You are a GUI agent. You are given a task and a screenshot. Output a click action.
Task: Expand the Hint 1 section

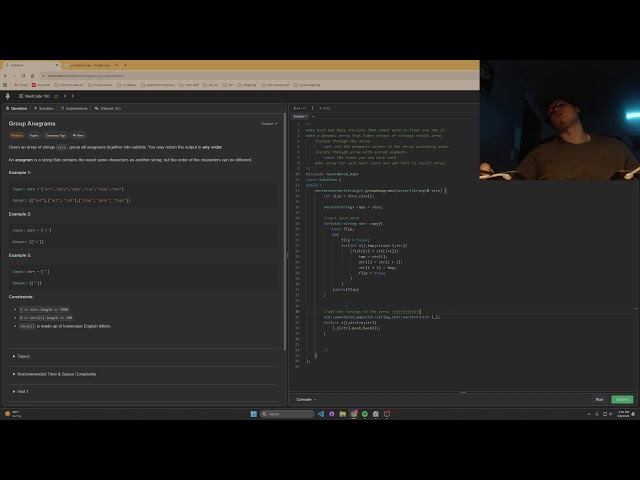20,391
